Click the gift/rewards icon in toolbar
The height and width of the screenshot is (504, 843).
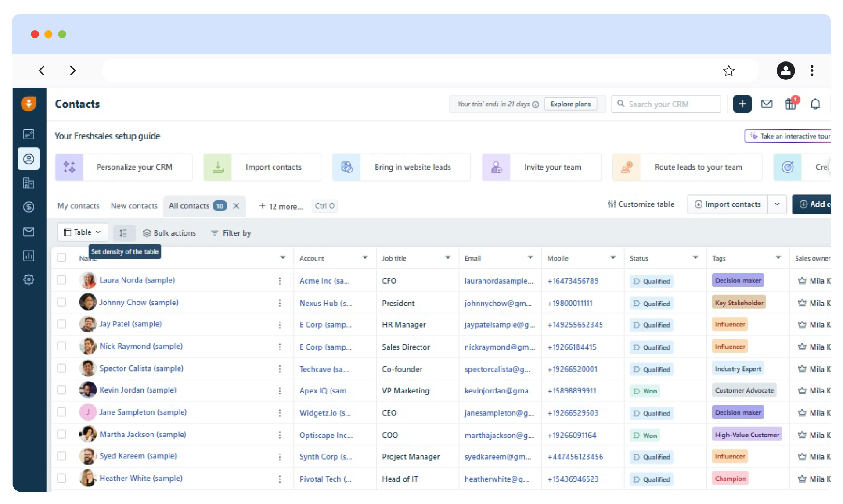point(791,104)
